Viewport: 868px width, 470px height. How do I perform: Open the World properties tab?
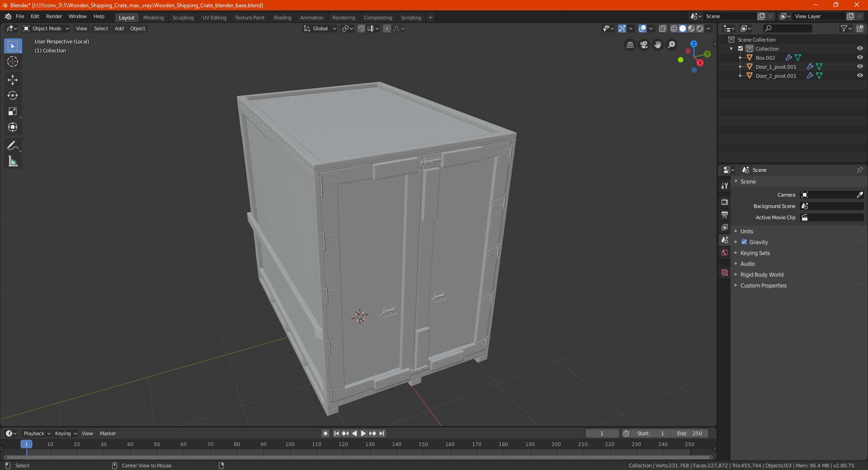725,253
